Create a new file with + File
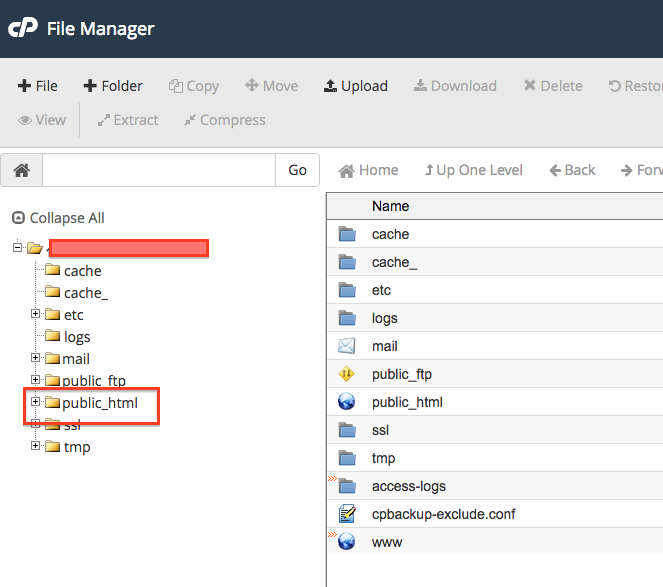This screenshot has height=587, width=663. 38,86
